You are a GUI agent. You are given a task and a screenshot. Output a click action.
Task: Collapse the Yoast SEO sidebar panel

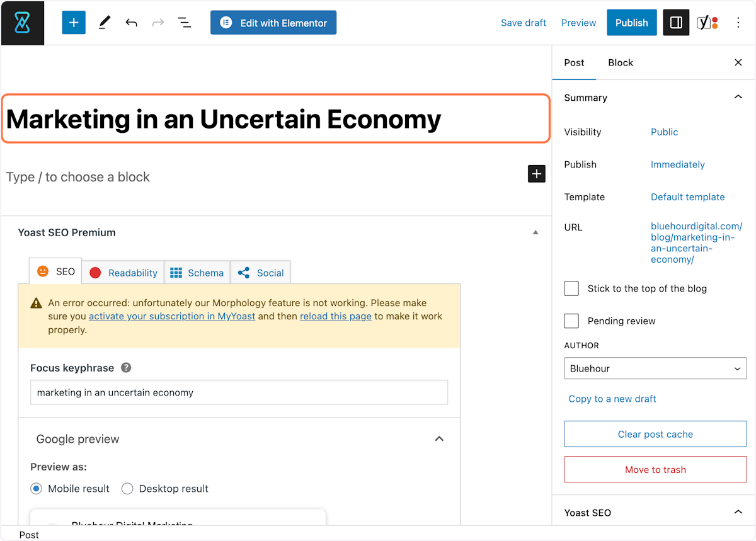pyautogui.click(x=738, y=513)
